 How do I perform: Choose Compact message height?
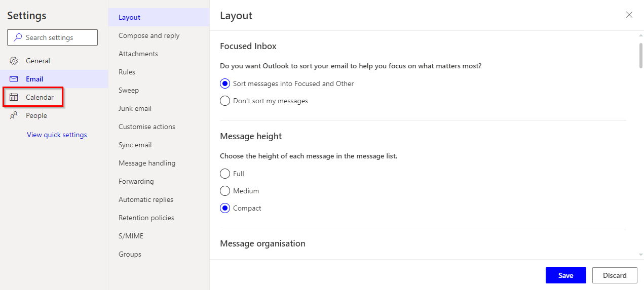point(225,208)
